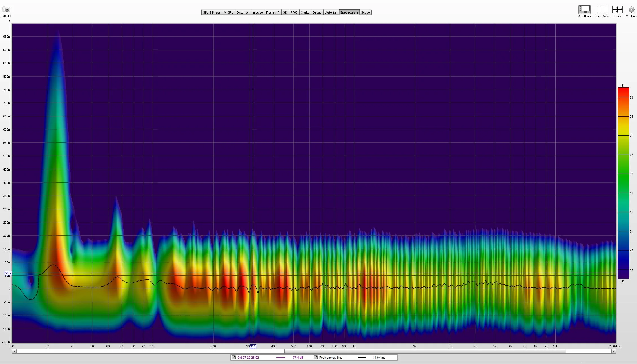This screenshot has width=637, height=364.
Task: Click the horizontal scrollbar left arrow
Action: (x=14, y=351)
